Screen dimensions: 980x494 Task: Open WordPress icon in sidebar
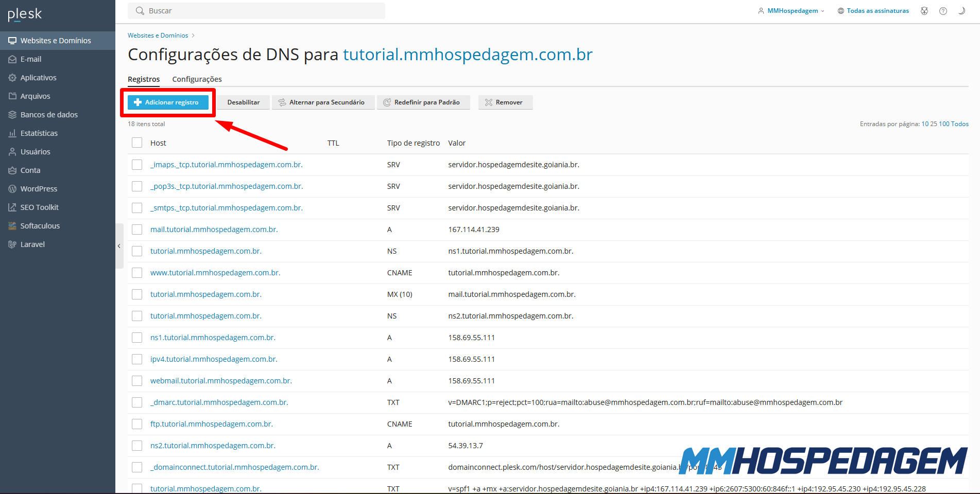(12, 189)
